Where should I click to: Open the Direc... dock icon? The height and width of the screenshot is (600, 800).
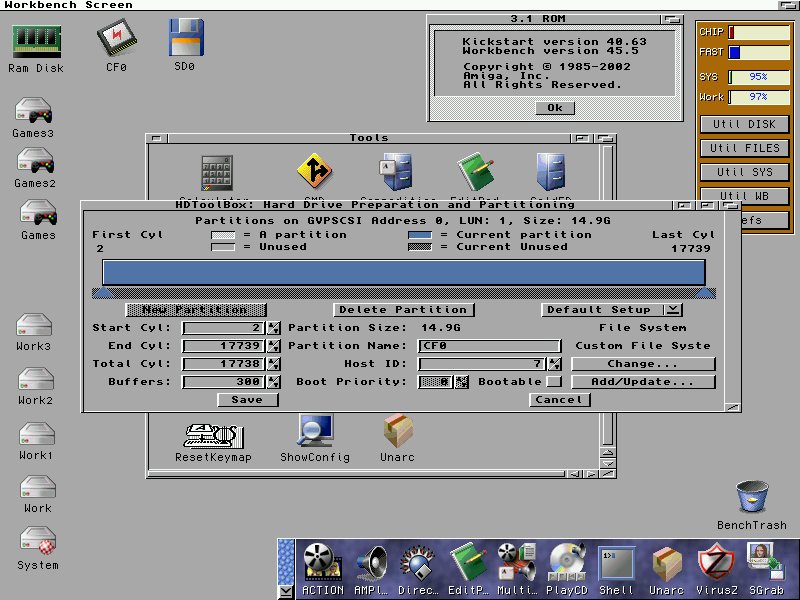click(417, 563)
